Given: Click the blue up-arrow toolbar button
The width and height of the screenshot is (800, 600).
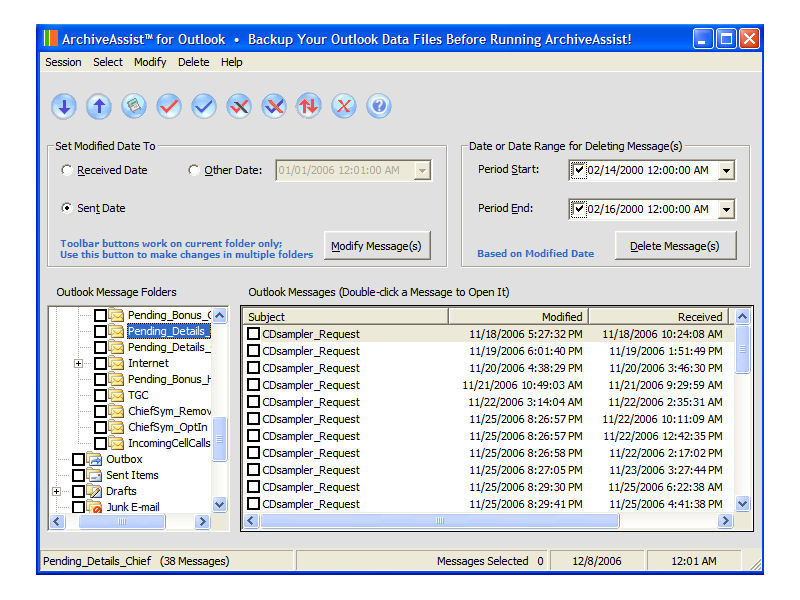Looking at the screenshot, I should [99, 107].
